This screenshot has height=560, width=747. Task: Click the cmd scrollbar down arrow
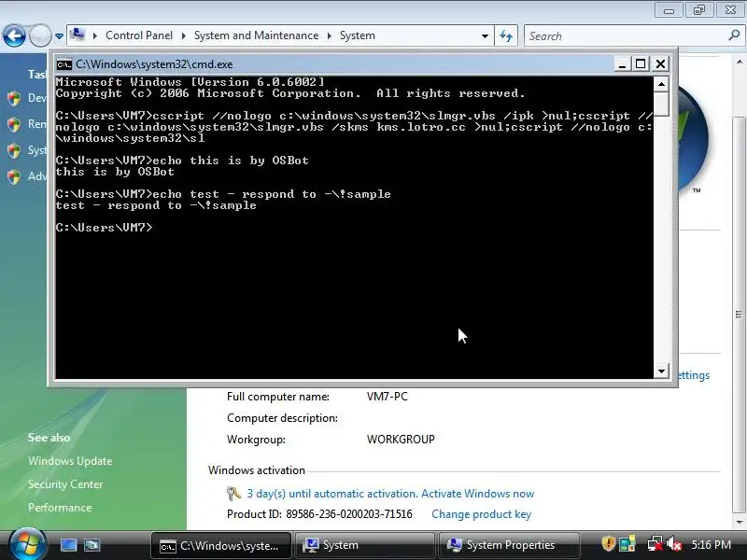click(x=661, y=371)
